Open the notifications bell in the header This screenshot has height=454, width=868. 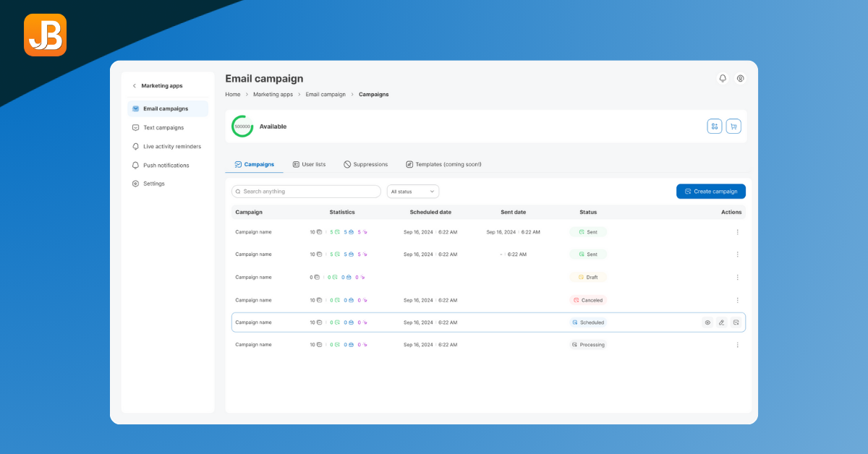coord(722,78)
